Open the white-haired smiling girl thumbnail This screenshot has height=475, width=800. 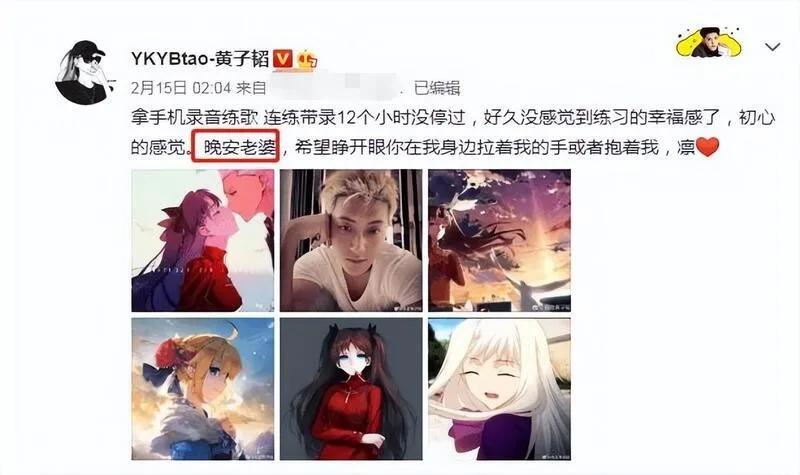[x=499, y=389]
